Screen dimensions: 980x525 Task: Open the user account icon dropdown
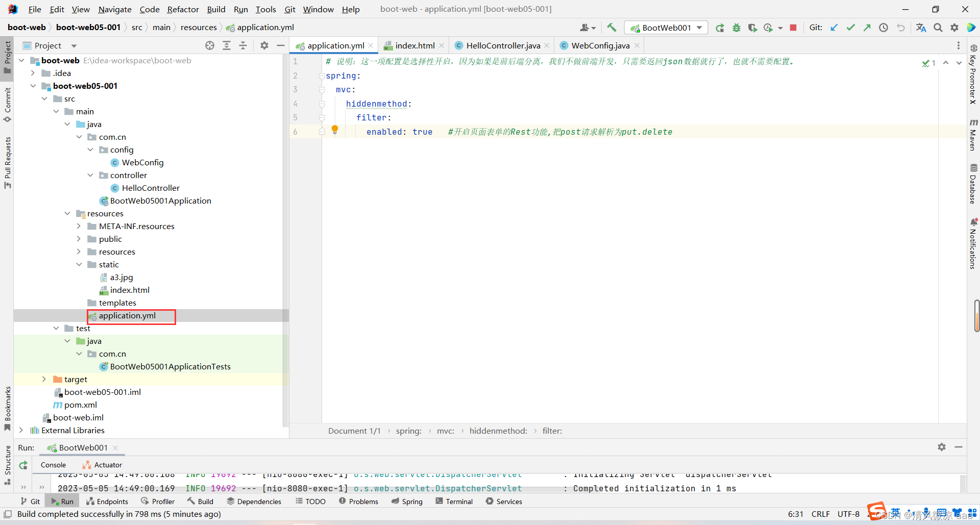(x=587, y=28)
